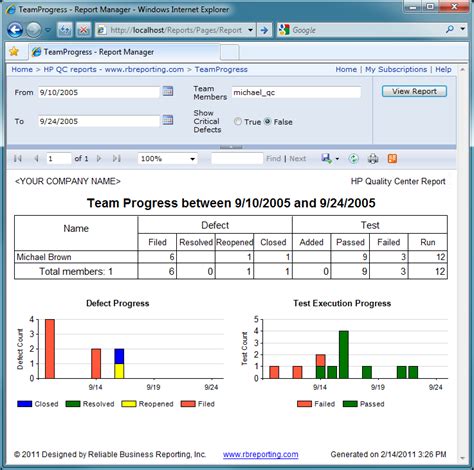Click the Michael Brown name cell
Viewport: 474px width, 470px height.
click(76, 257)
